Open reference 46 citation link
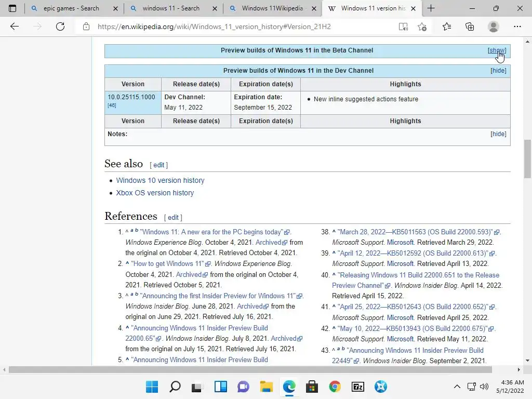This screenshot has width=532, height=399. click(112, 105)
